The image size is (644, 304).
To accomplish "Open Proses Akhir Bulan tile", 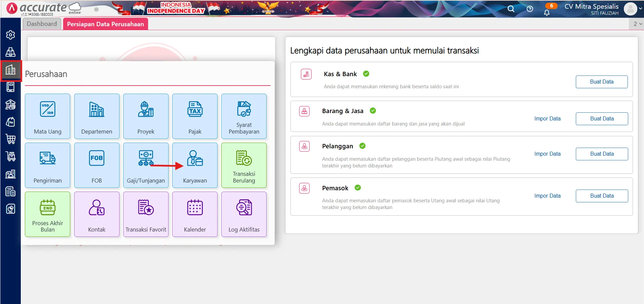I will (x=48, y=214).
